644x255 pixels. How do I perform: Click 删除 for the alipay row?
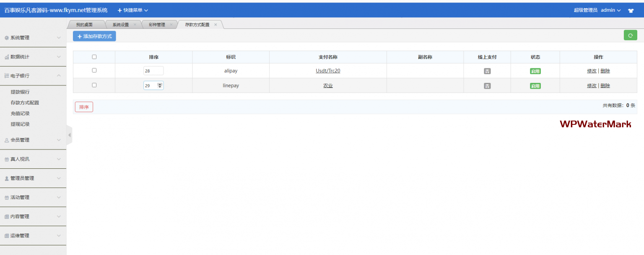point(605,71)
